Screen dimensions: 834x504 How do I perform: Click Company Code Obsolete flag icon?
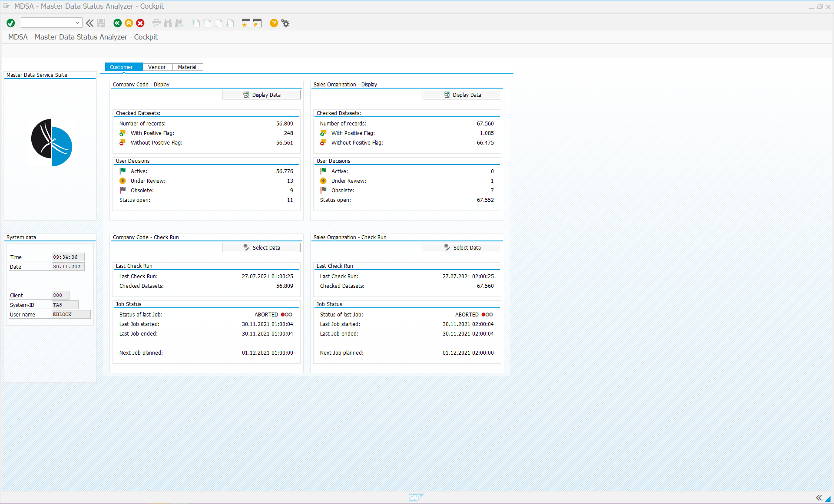(x=123, y=190)
